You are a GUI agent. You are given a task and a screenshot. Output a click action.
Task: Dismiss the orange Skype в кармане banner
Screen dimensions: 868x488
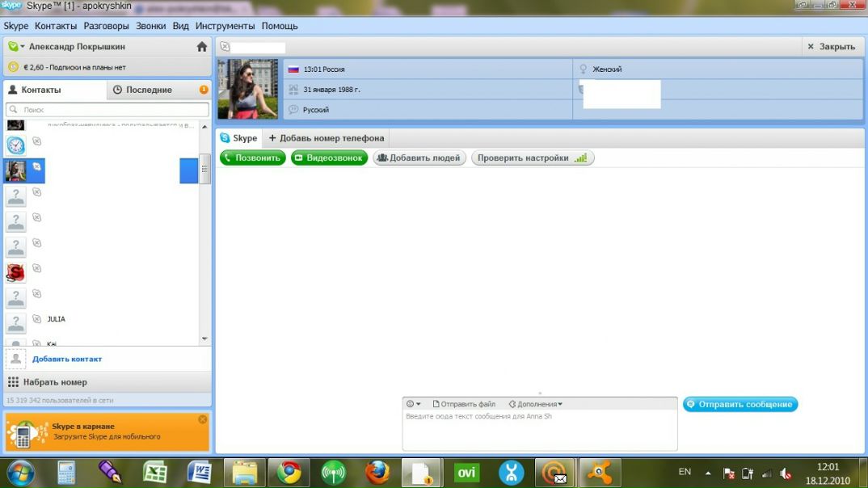coord(203,419)
